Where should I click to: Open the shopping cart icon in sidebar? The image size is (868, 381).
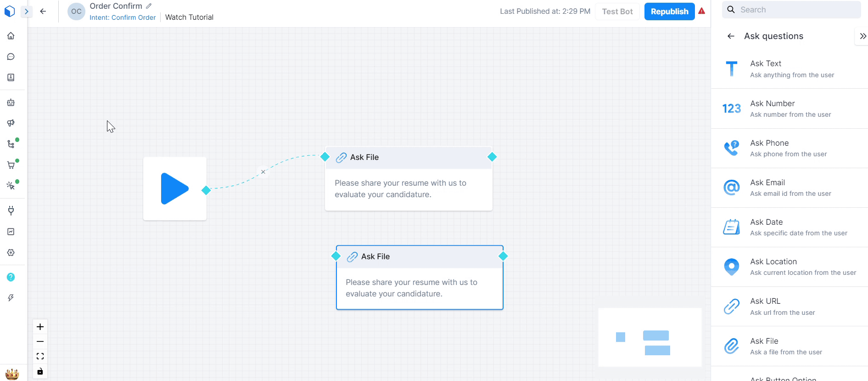click(x=11, y=165)
